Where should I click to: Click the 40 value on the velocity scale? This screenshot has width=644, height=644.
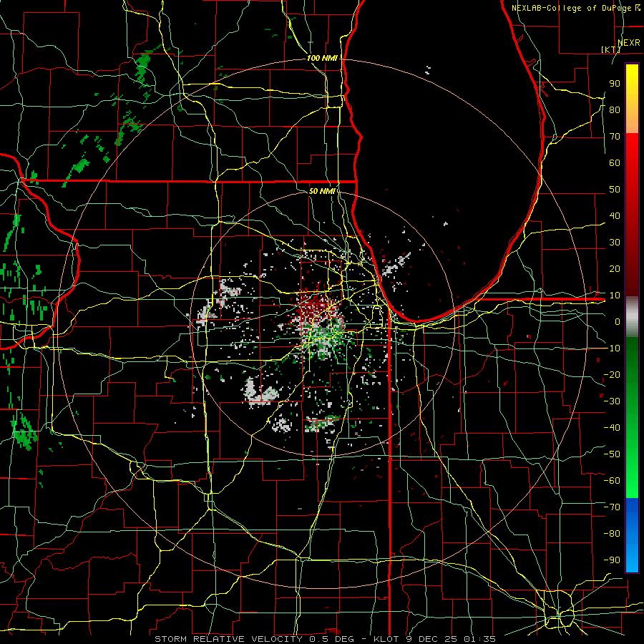tap(615, 215)
